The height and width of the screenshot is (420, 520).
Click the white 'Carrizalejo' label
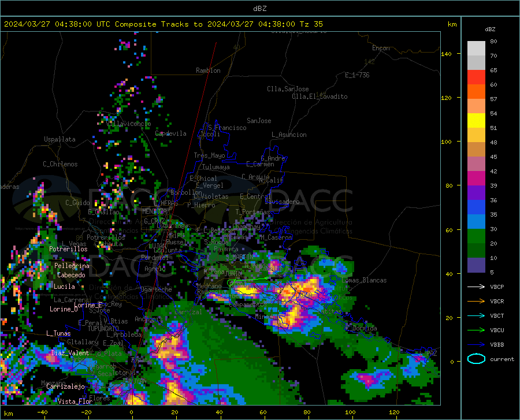[x=65, y=386]
